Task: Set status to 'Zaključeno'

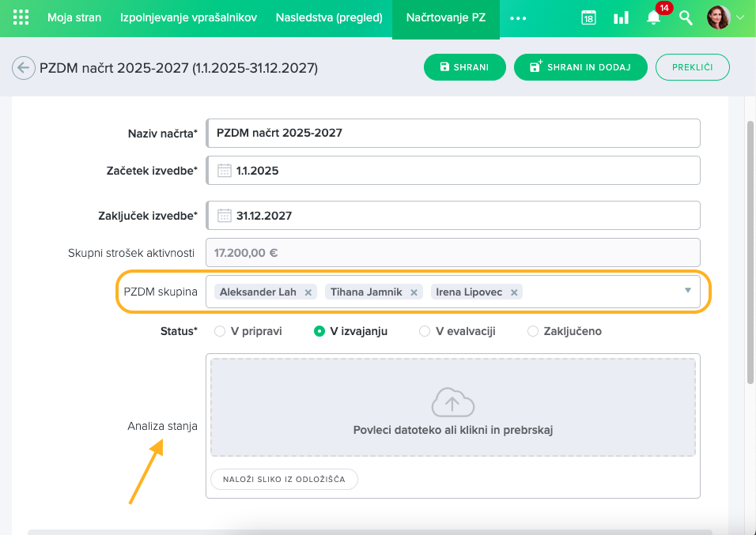Action: pos(533,332)
